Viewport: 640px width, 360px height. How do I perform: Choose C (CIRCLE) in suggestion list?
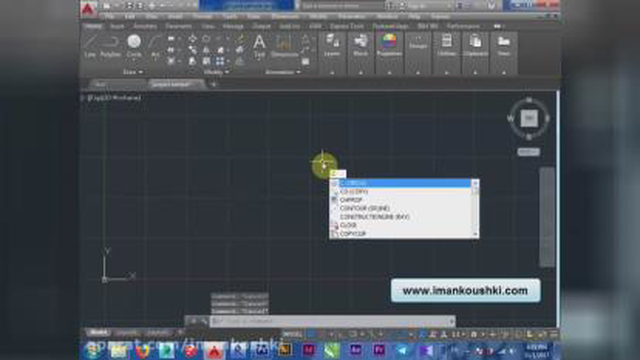point(400,183)
